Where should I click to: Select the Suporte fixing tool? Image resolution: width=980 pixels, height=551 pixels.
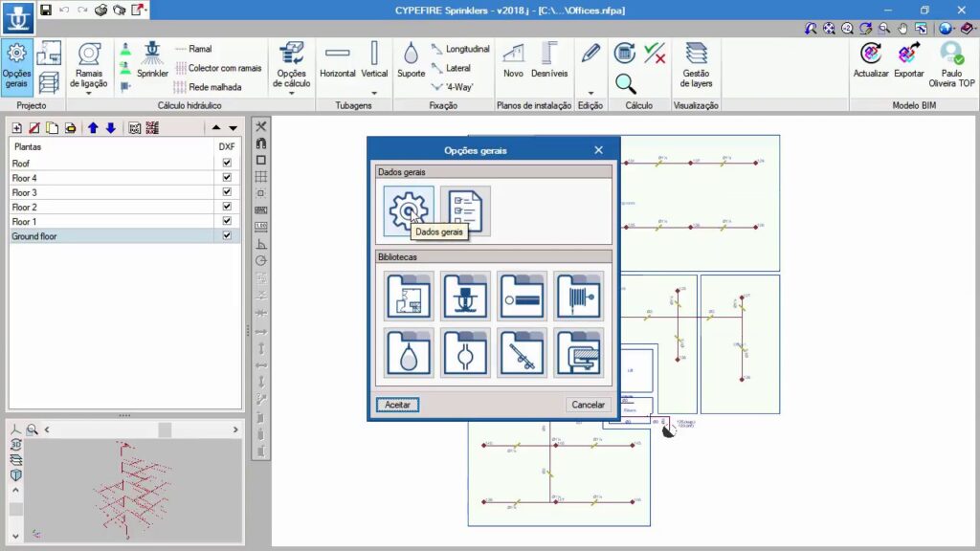(411, 60)
